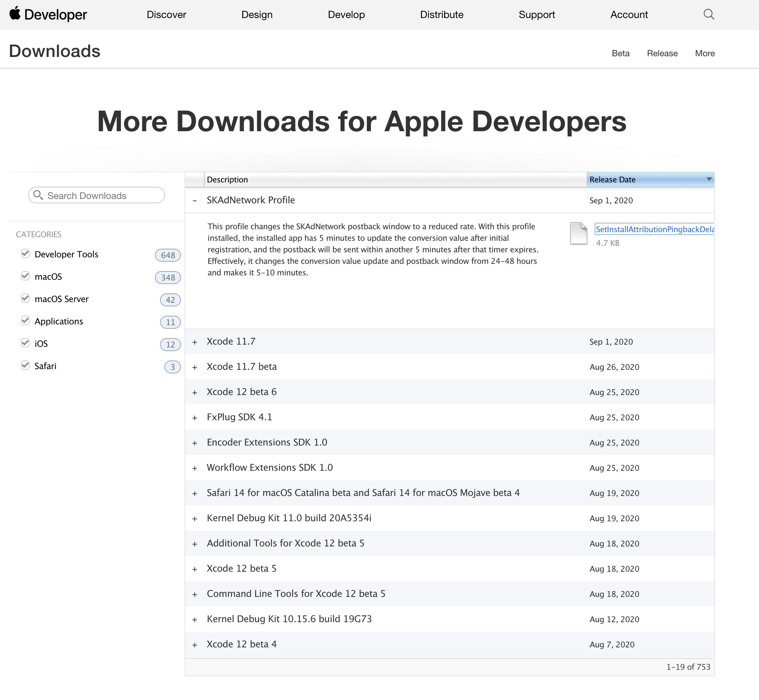The width and height of the screenshot is (759, 700).
Task: Click the Release Date sort arrow
Action: point(709,179)
